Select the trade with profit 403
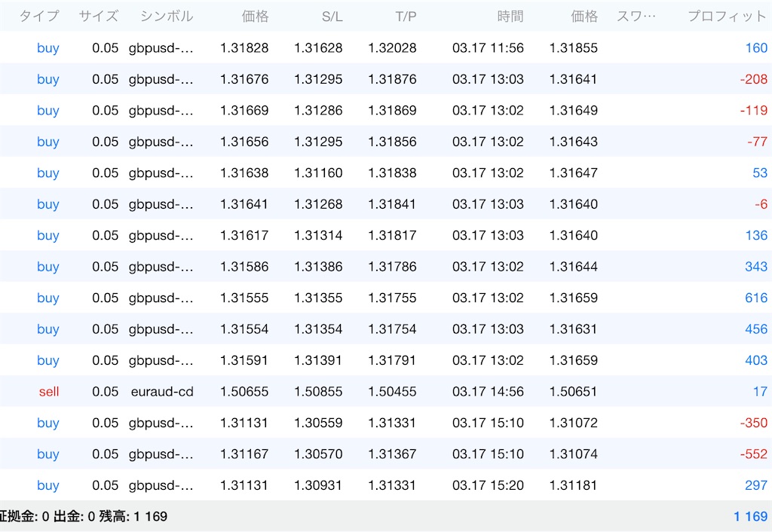 point(386,360)
